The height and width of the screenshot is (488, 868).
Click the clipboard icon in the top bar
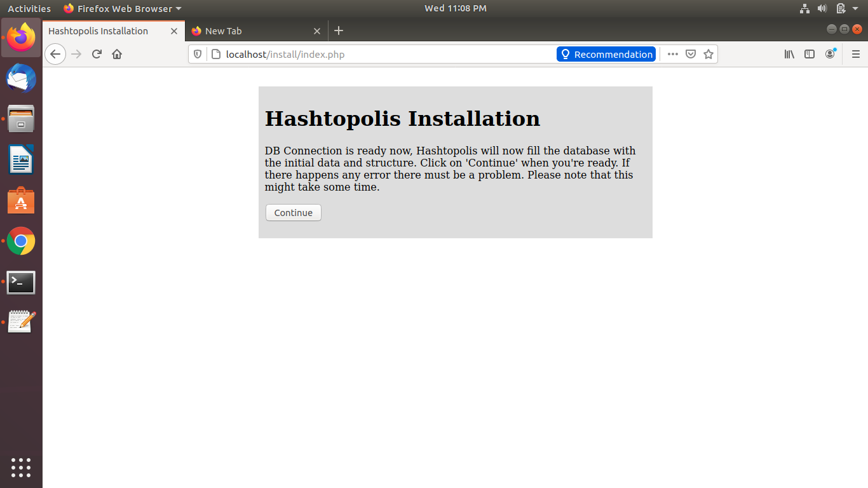tap(841, 8)
